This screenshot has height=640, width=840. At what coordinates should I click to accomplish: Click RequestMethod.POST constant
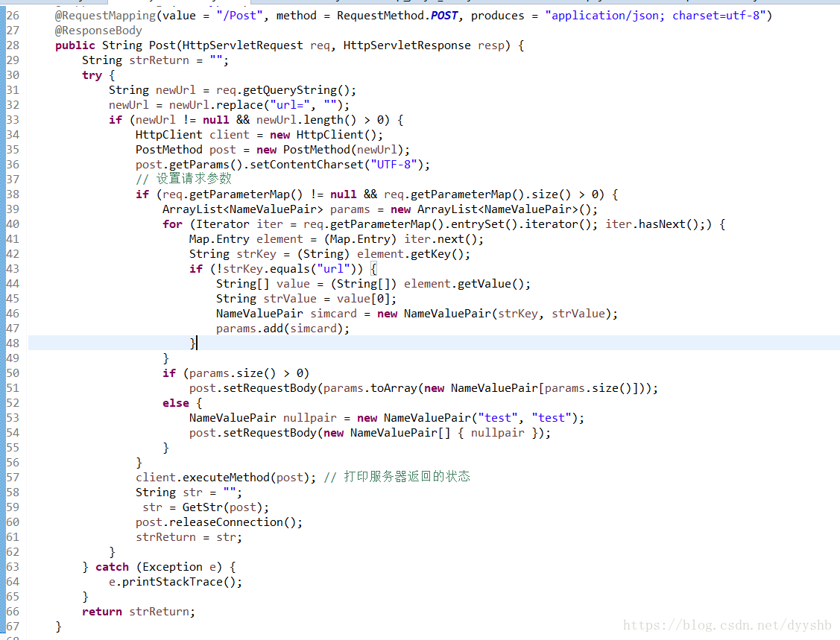pyautogui.click(x=397, y=16)
